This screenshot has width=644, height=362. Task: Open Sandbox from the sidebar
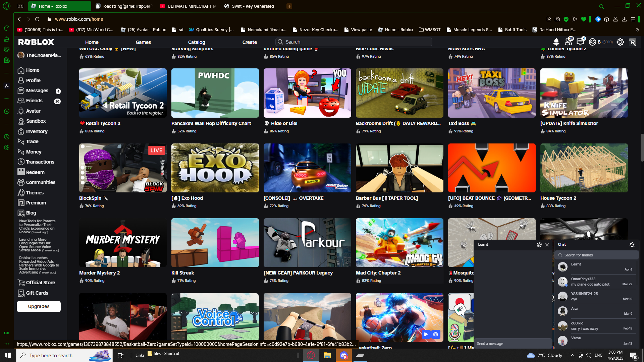click(x=32, y=121)
